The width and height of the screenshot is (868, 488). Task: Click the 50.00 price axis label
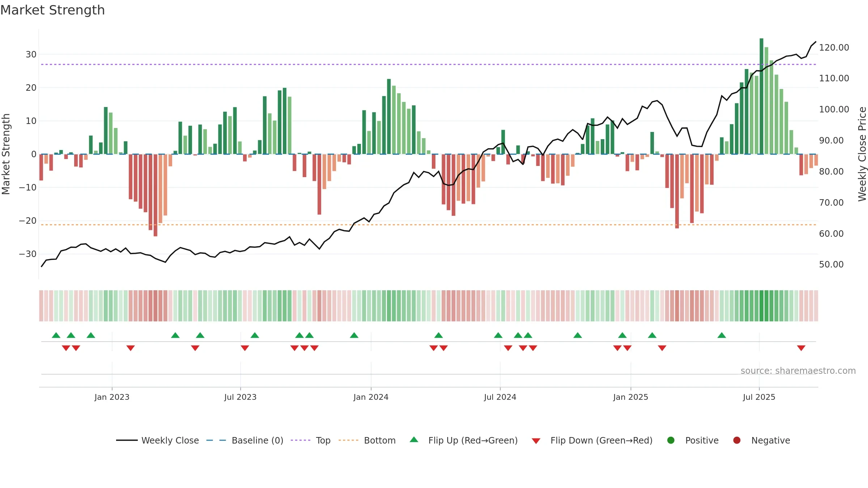[831, 264]
